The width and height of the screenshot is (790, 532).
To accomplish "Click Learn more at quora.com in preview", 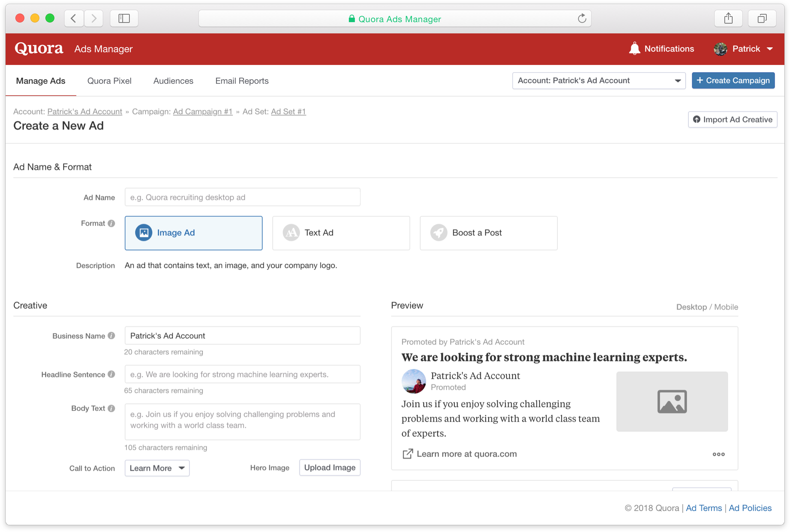I will (467, 454).
